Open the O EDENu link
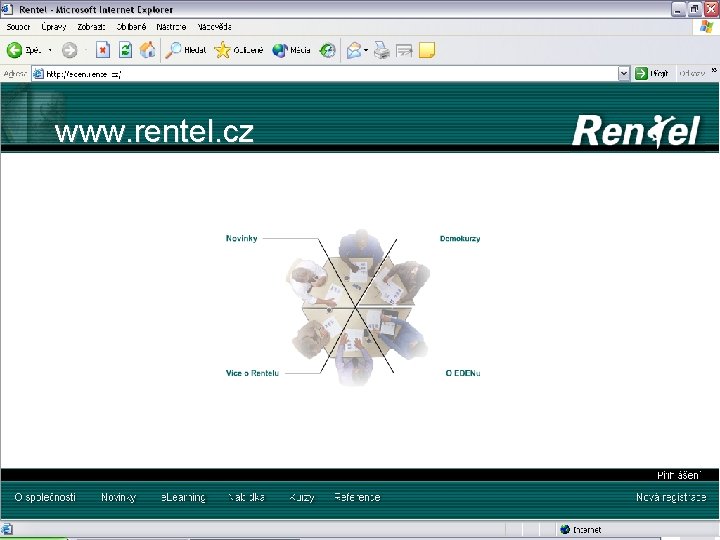The width and height of the screenshot is (720, 540). [x=463, y=373]
